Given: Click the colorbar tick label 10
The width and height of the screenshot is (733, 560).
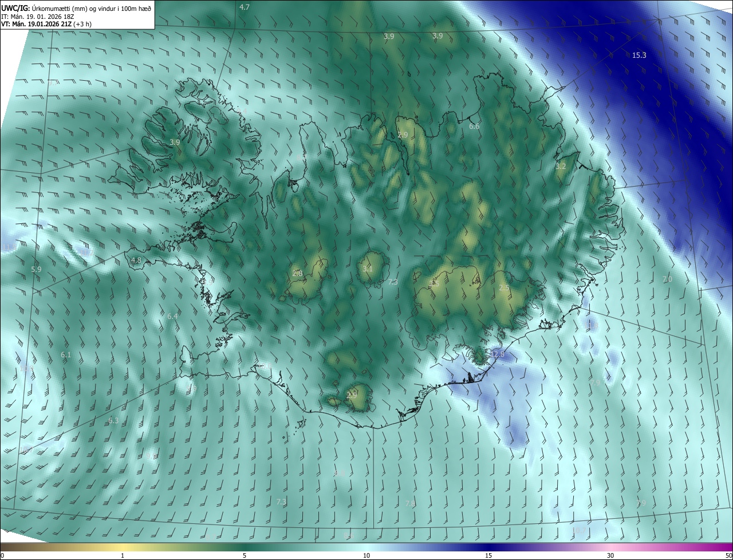Looking at the screenshot, I should click(366, 555).
